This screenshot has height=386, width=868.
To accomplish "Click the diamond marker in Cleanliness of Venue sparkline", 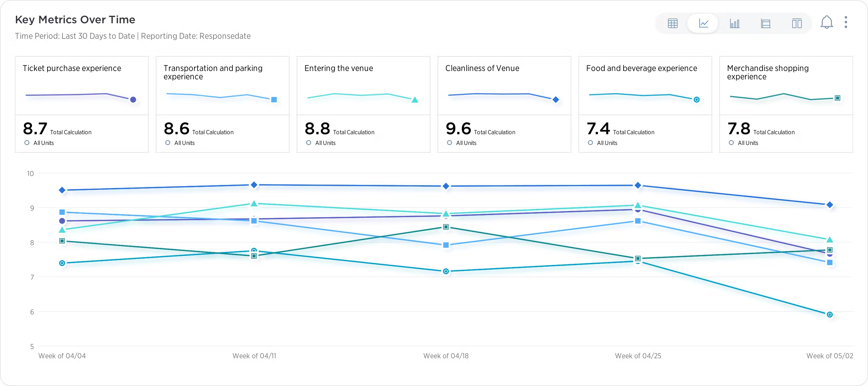I will (x=556, y=99).
